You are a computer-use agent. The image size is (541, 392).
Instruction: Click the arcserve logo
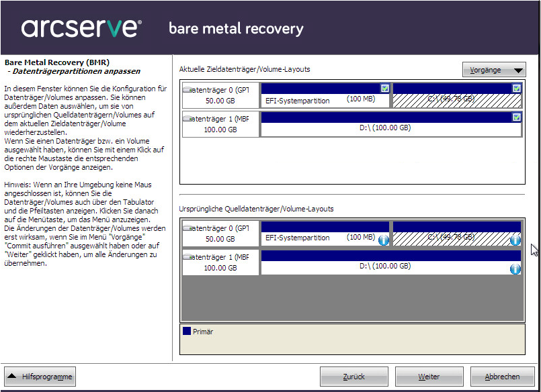tap(81, 28)
